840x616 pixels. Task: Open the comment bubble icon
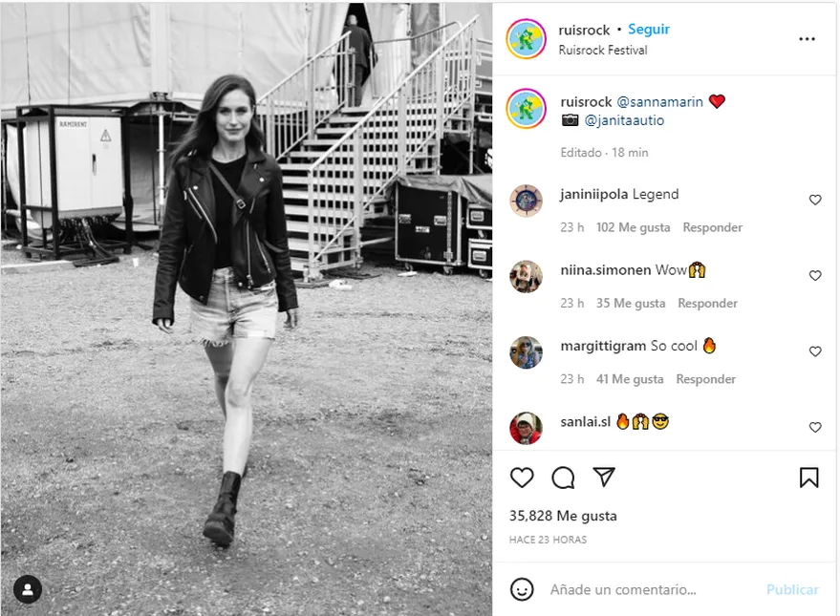(563, 478)
